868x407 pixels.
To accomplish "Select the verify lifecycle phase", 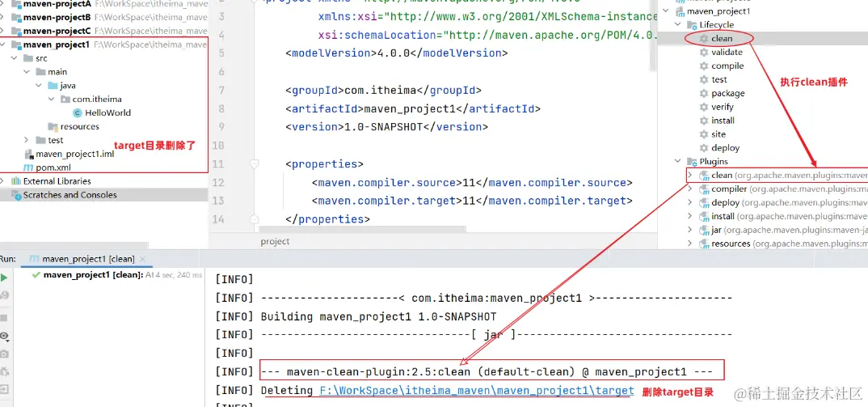I will [723, 107].
